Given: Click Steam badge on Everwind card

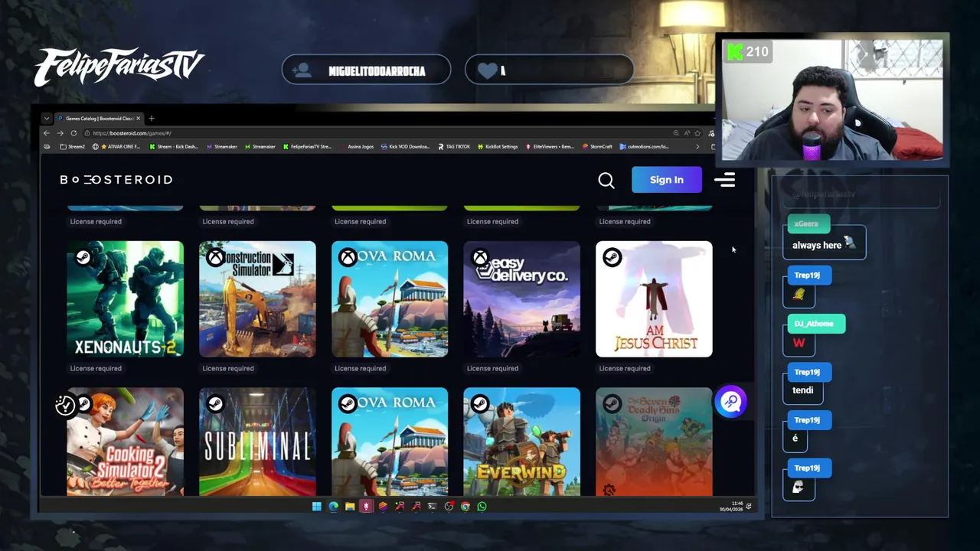Looking at the screenshot, I should point(480,403).
